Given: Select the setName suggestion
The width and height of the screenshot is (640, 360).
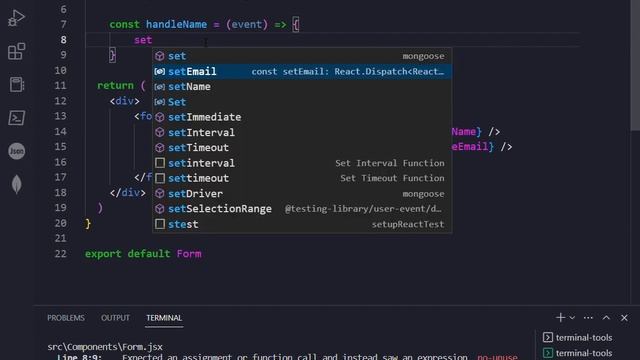Looking at the screenshot, I should click(302, 87).
